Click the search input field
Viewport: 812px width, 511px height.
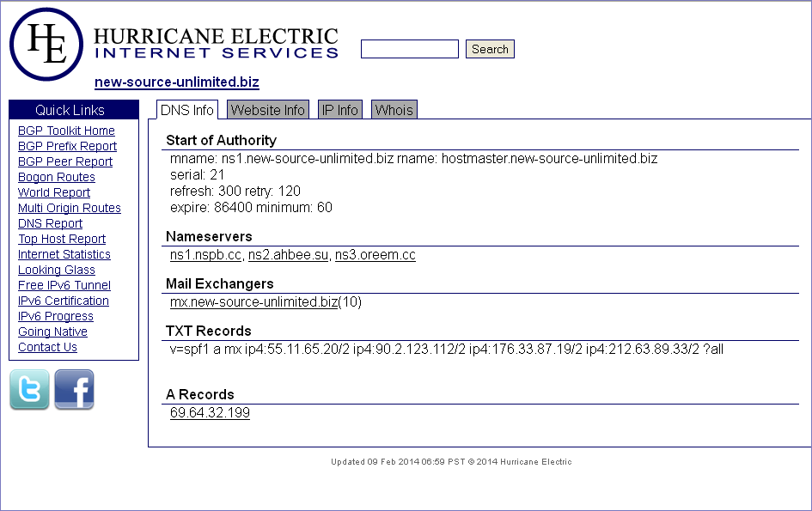410,49
